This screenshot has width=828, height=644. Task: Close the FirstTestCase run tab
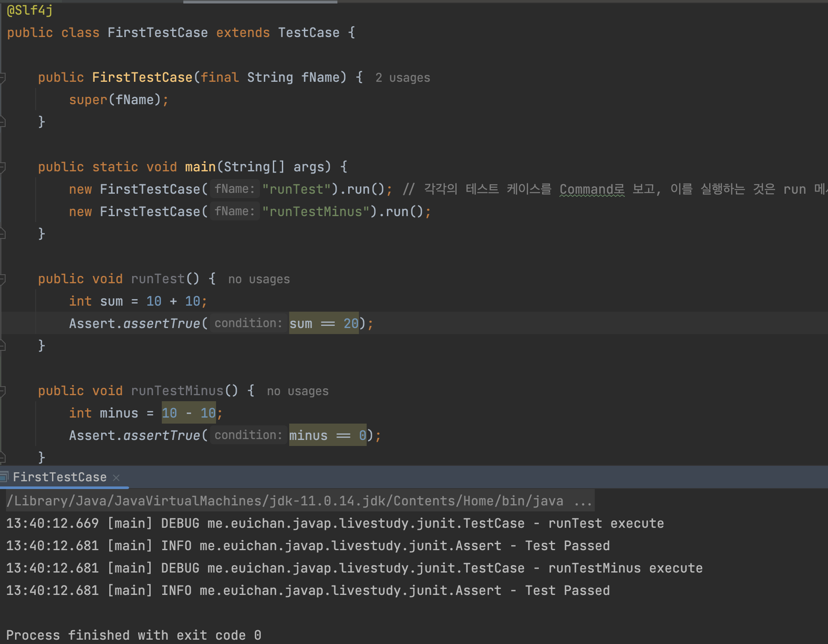[x=116, y=477]
